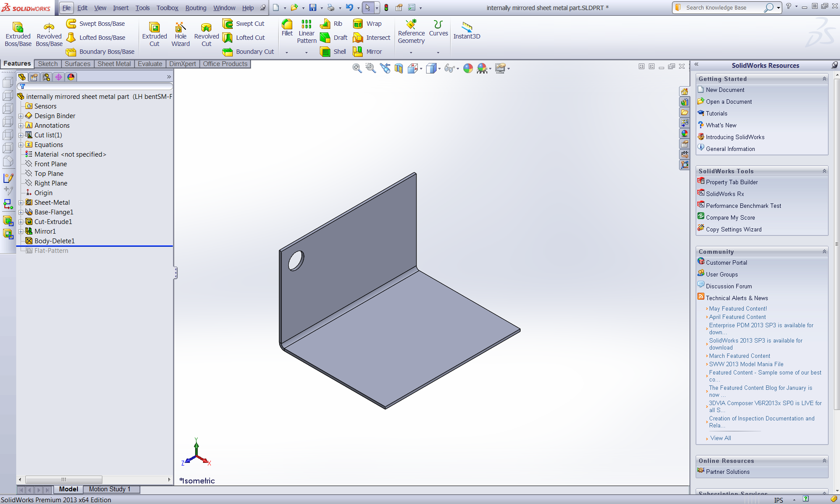Screen dimensions: 840x504
Task: Open the ConfigurationManager tab icon
Action: [x=46, y=77]
